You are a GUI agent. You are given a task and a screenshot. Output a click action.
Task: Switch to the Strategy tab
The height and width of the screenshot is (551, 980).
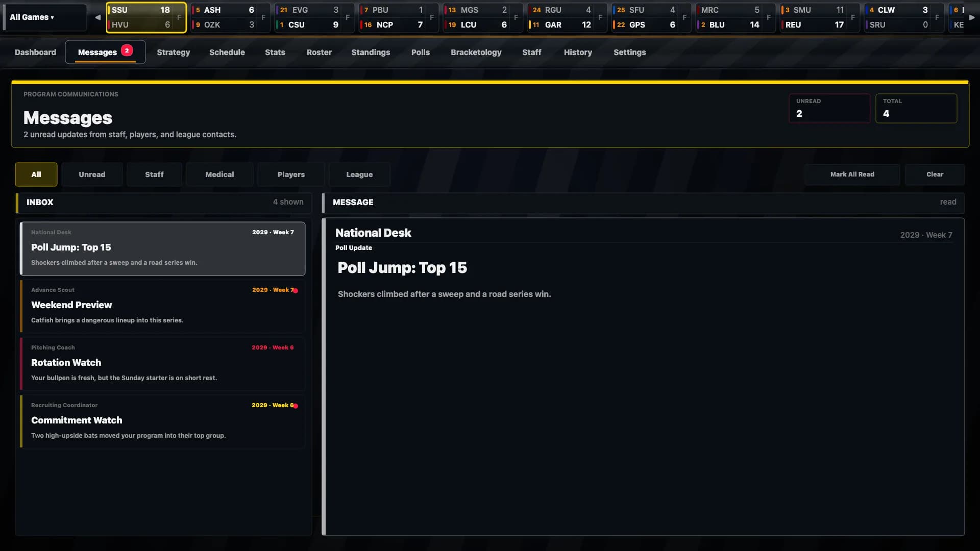173,52
